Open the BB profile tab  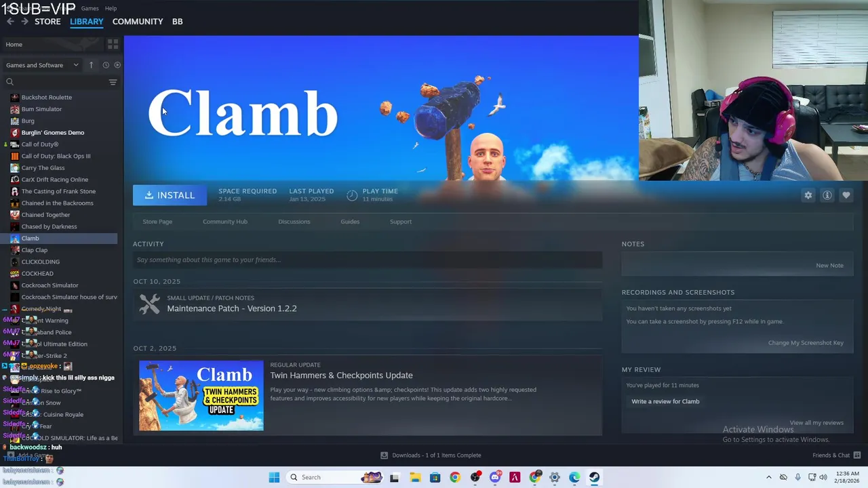(177, 22)
